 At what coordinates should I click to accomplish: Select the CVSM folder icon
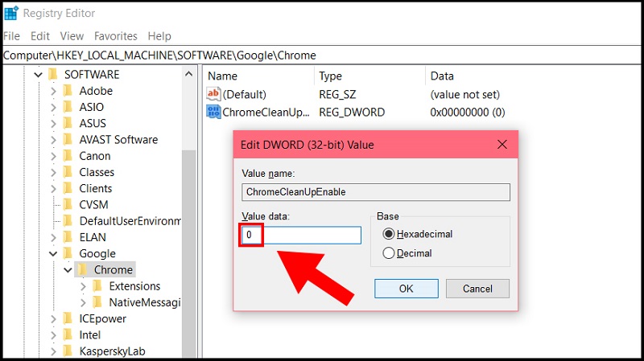(68, 205)
